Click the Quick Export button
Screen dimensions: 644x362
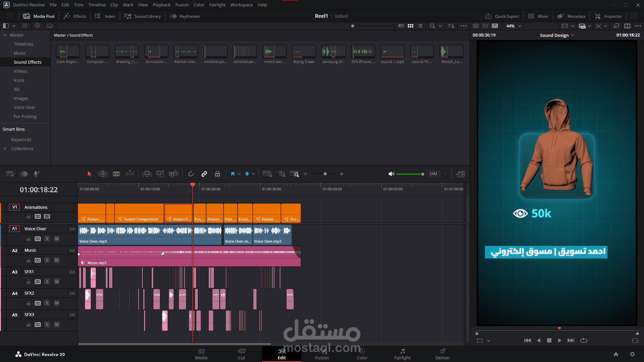click(x=502, y=16)
